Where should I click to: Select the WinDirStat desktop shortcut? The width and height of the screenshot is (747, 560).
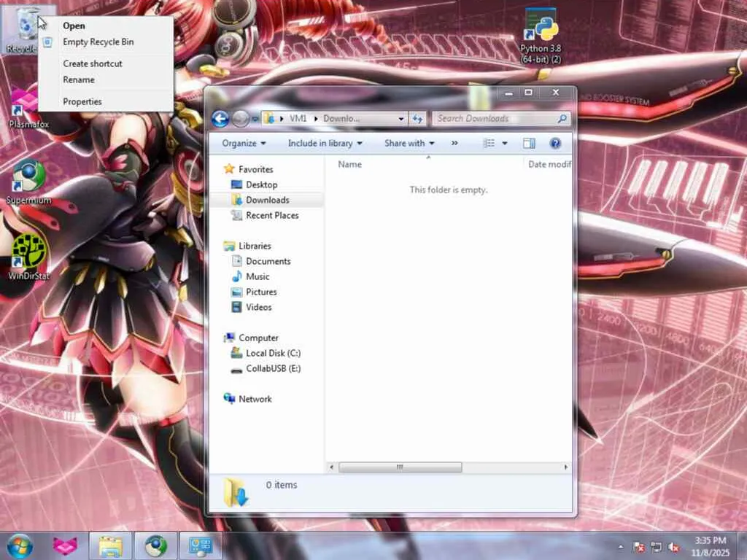pos(28,257)
